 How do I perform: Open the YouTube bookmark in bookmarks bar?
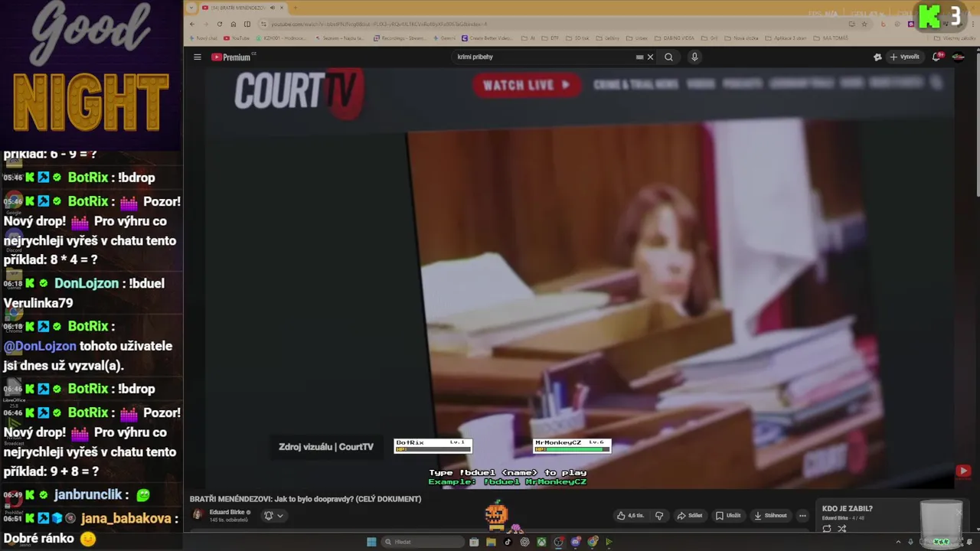[237, 38]
